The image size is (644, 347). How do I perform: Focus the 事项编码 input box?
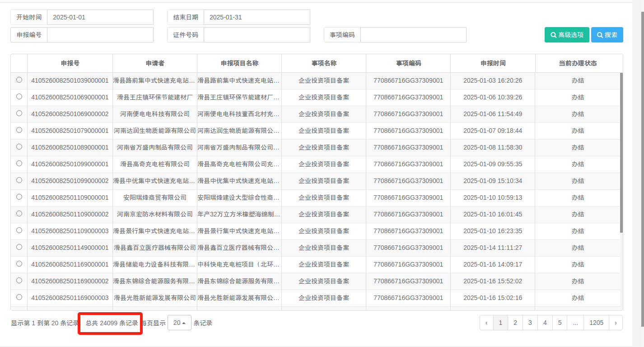[413, 35]
